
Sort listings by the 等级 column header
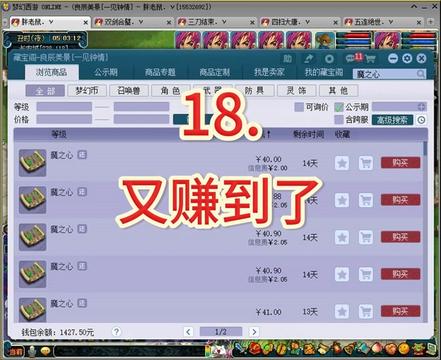[59, 134]
